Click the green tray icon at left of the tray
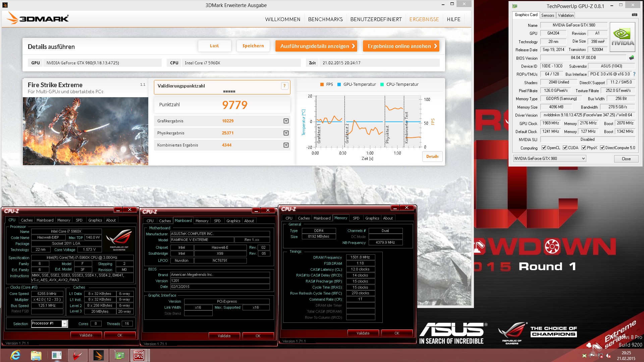 pos(585,356)
